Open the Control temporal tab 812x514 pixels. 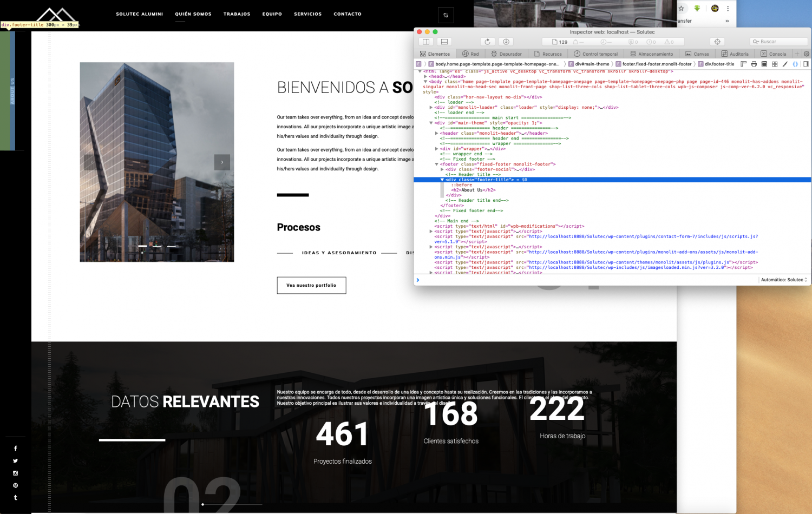595,54
